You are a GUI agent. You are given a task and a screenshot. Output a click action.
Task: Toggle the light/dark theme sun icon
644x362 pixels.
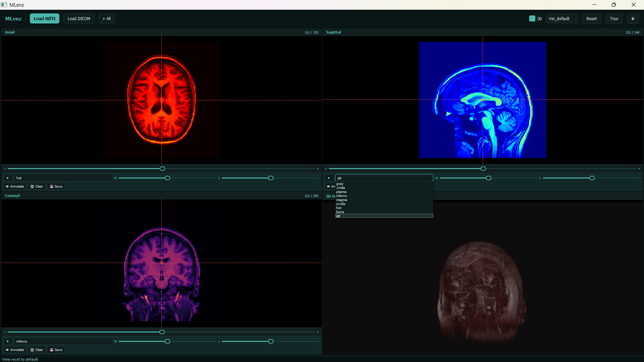[633, 19]
